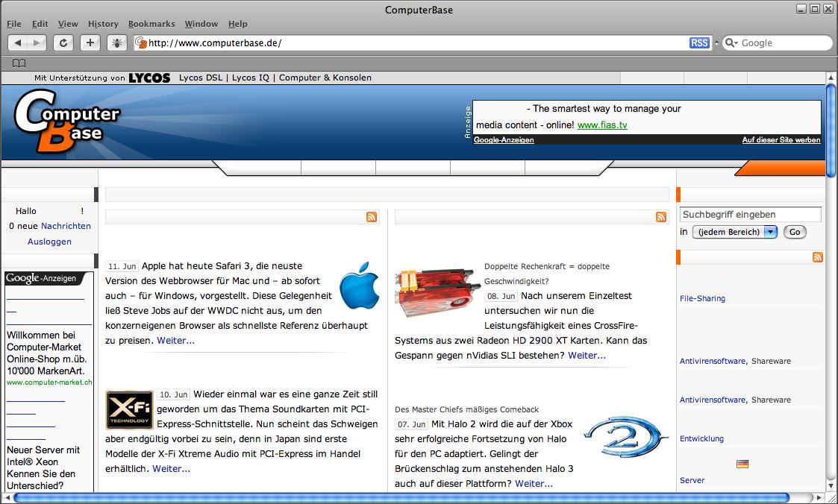Open the www.fias.tv ad link
The height and width of the screenshot is (504, 838).
pyautogui.click(x=602, y=125)
